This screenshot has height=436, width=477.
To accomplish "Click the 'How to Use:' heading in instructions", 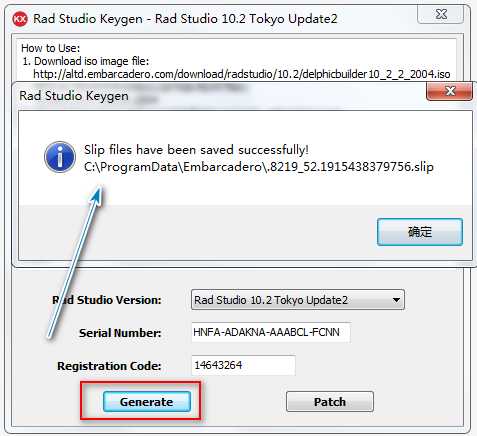I will pyautogui.click(x=51, y=48).
